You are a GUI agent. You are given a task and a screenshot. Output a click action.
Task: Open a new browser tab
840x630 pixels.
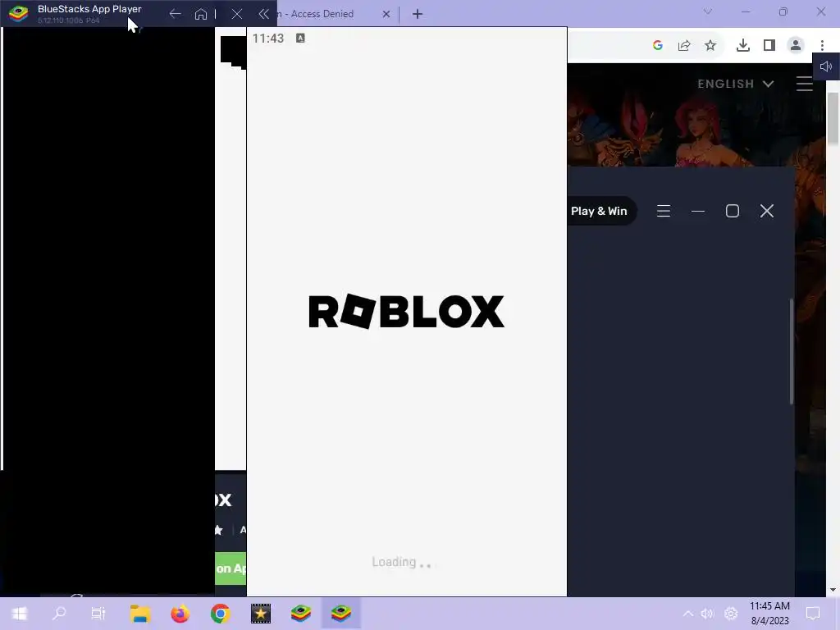point(418,14)
